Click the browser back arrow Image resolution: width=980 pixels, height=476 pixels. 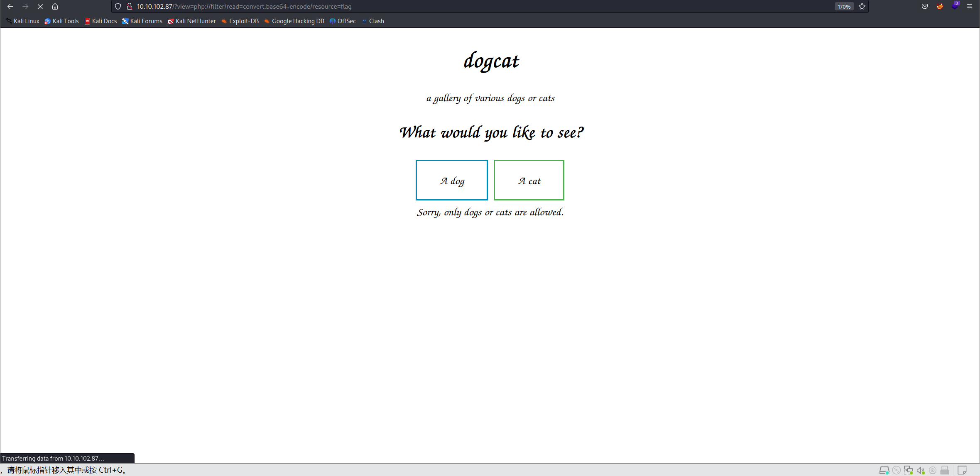pos(10,7)
